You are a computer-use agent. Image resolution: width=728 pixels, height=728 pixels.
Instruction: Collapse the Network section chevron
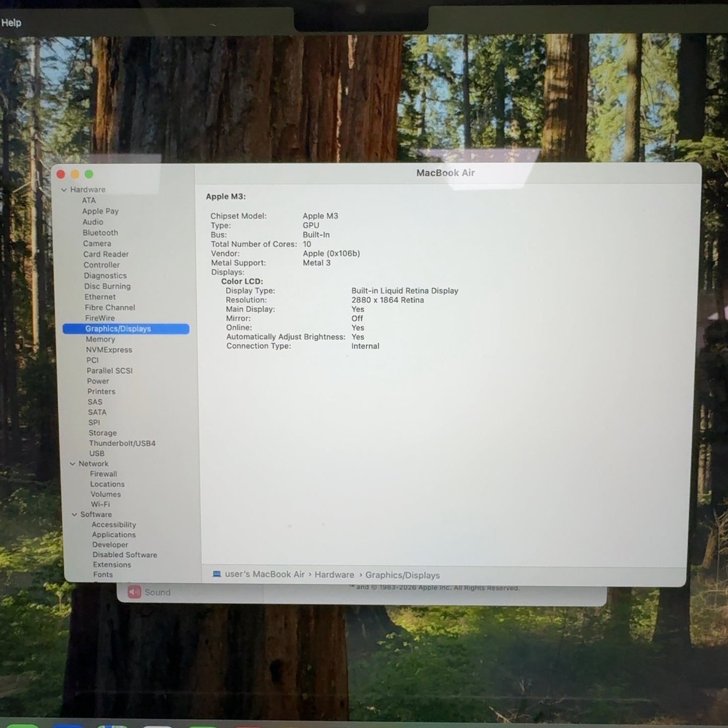point(73,464)
